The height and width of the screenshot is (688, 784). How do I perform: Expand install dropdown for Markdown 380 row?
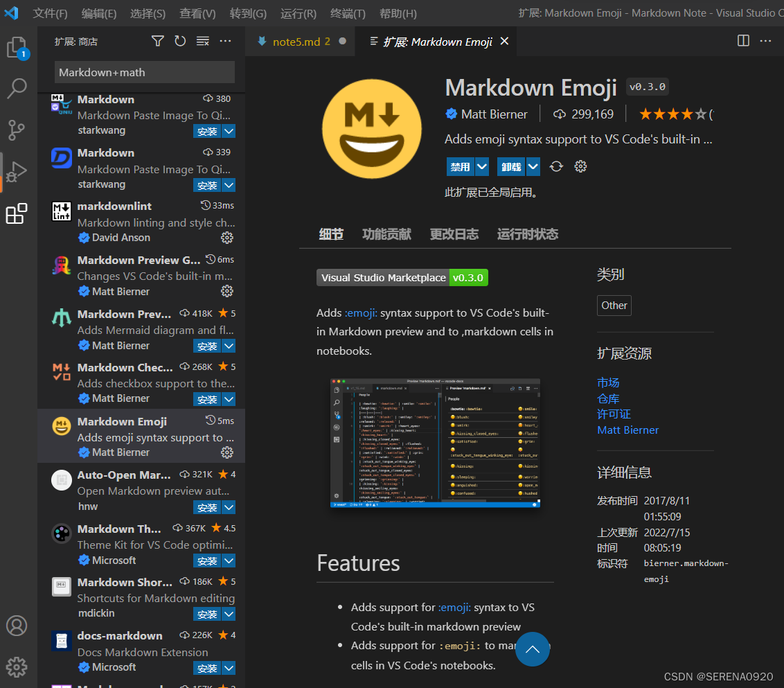tap(229, 132)
